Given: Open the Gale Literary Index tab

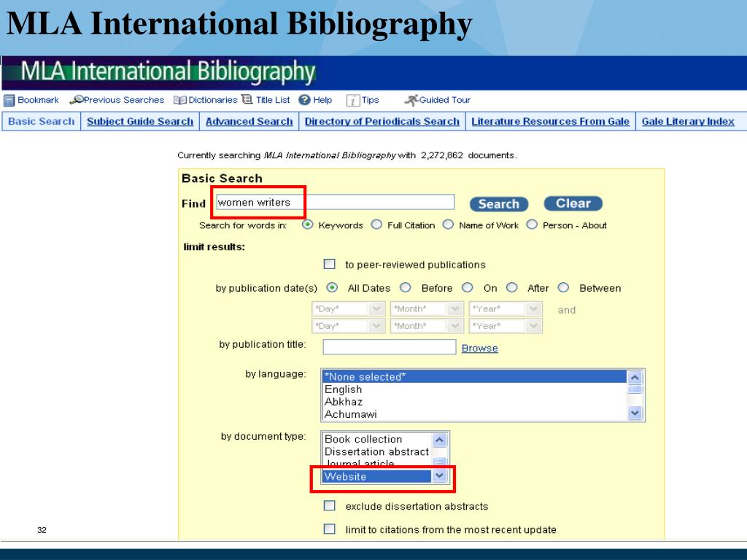Looking at the screenshot, I should [x=688, y=122].
